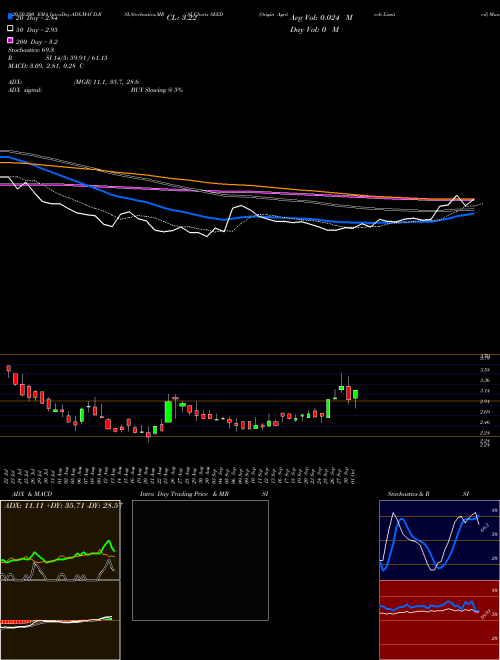Screen dimensions: 500x660
Task: Click the 'Day Vol: 0 M' label
Action: click(x=314, y=29)
